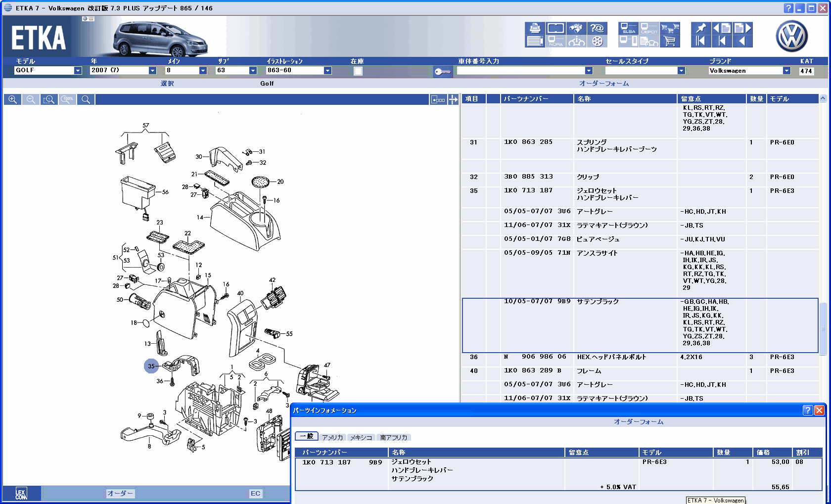Launch the ELSA link icon
The height and width of the screenshot is (504, 831).
[628, 28]
